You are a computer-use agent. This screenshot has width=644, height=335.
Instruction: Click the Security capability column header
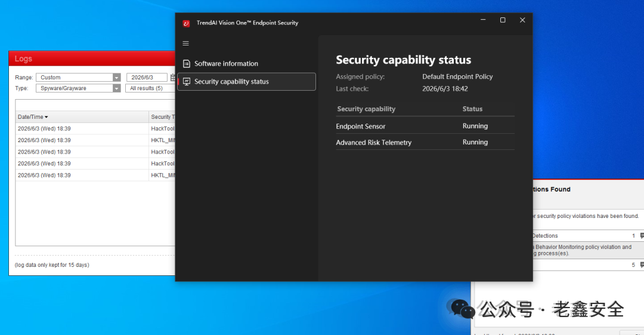[366, 109]
